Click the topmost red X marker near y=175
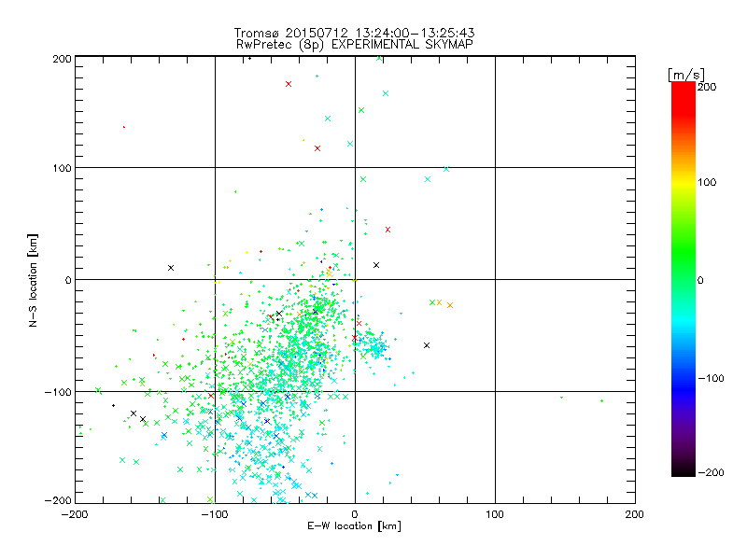Image resolution: width=747 pixels, height=560 pixels. (289, 84)
